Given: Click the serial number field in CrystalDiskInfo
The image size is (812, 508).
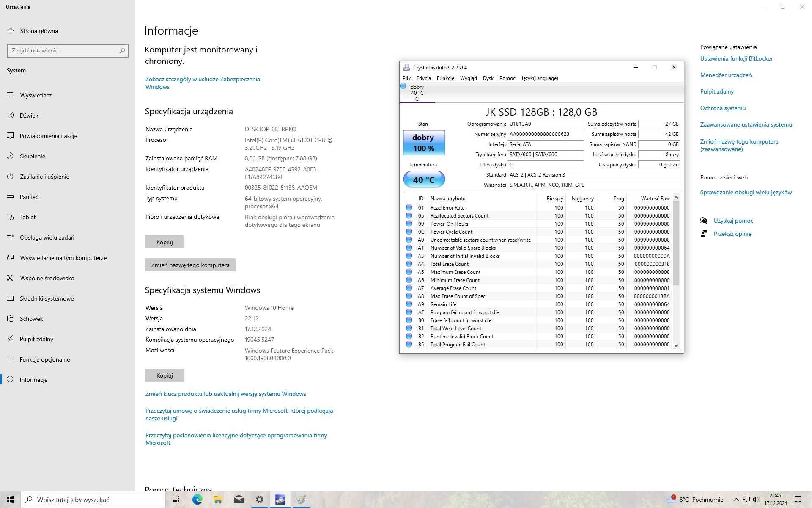Looking at the screenshot, I should (546, 134).
